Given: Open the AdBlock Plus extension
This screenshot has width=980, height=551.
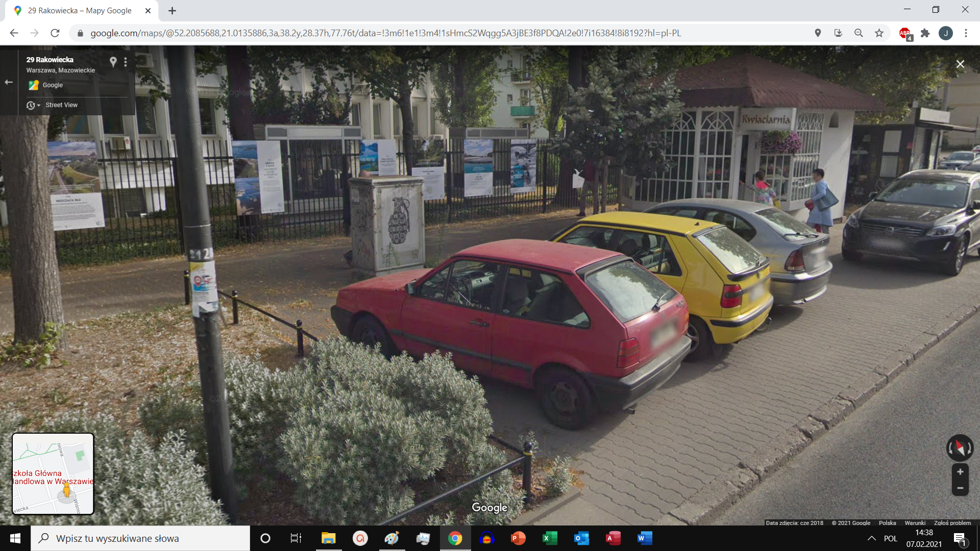Looking at the screenshot, I should (x=905, y=34).
